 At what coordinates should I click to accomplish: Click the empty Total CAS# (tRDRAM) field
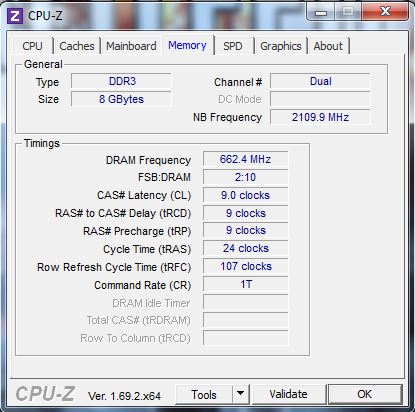(x=246, y=320)
